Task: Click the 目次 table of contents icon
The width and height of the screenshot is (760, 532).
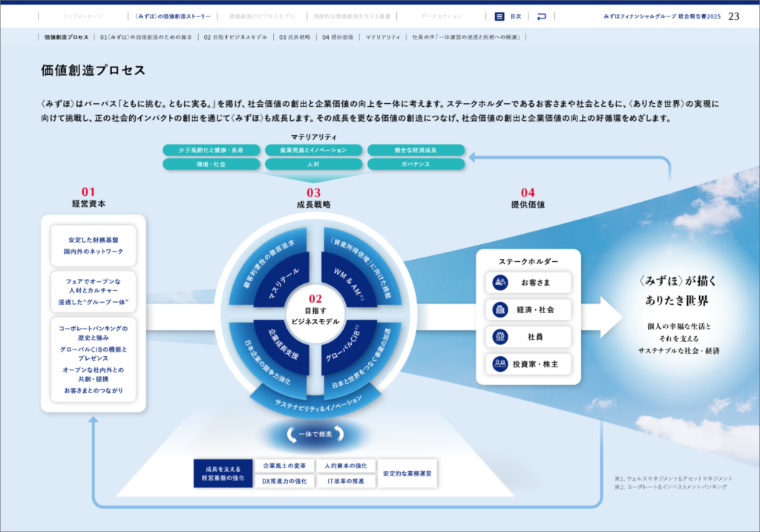Action: tap(499, 16)
